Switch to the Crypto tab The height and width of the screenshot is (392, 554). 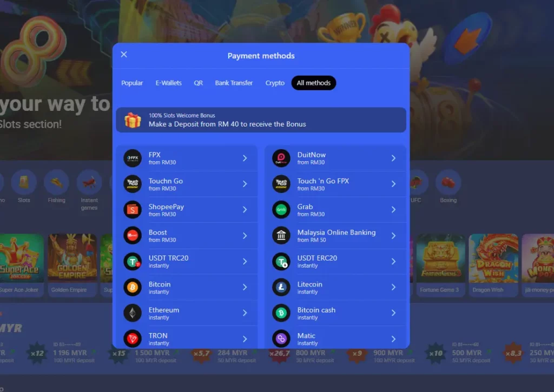[x=275, y=83]
